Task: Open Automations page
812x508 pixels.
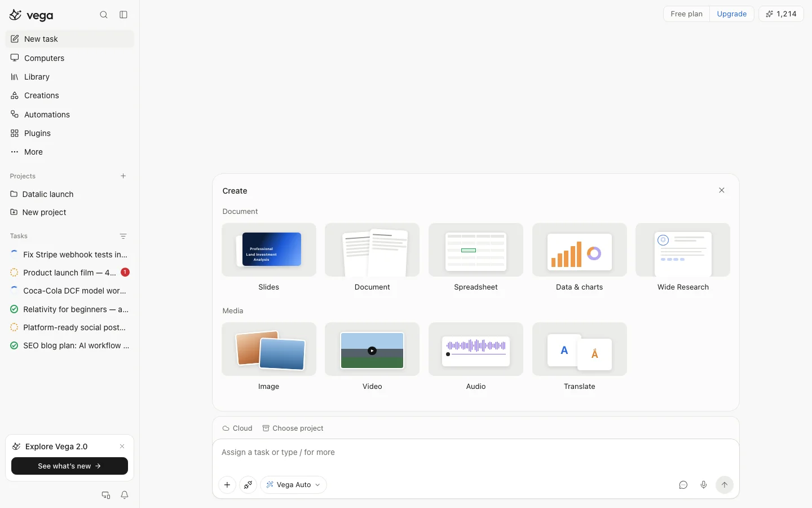Action: (70, 115)
